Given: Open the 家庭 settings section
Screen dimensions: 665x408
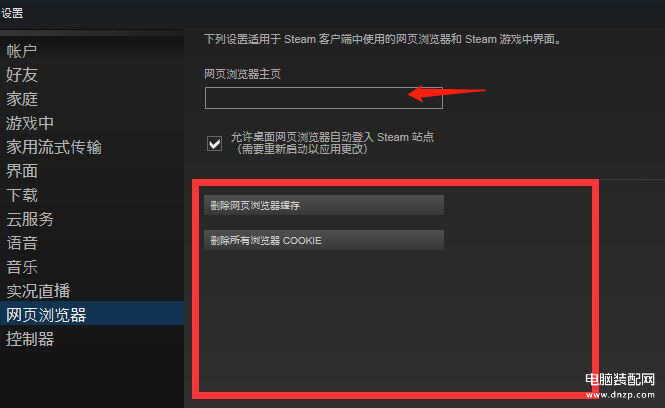Looking at the screenshot, I should pyautogui.click(x=22, y=99).
